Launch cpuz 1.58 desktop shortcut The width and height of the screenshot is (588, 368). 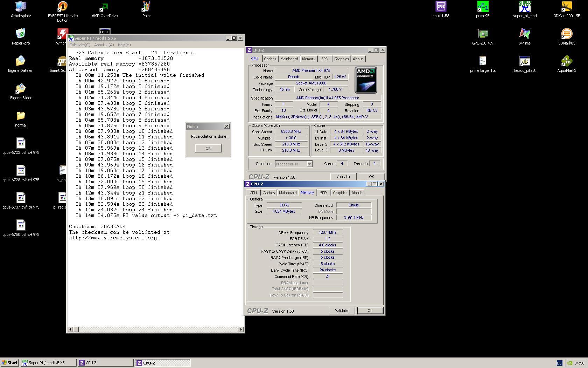441,9
